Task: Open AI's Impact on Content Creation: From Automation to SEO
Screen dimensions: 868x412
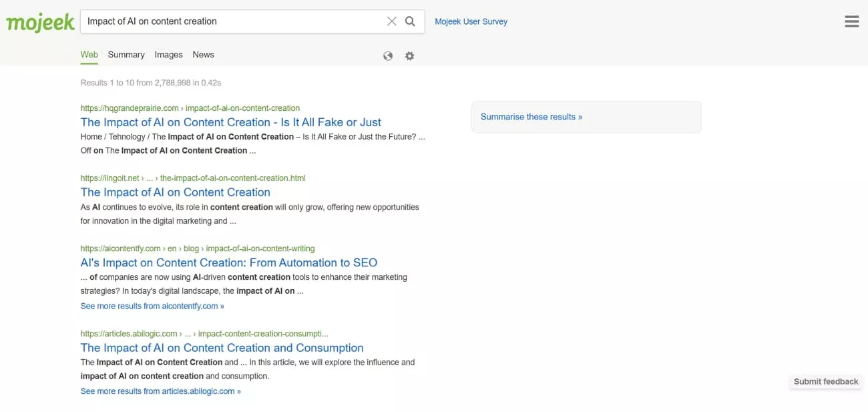Action: 229,262
